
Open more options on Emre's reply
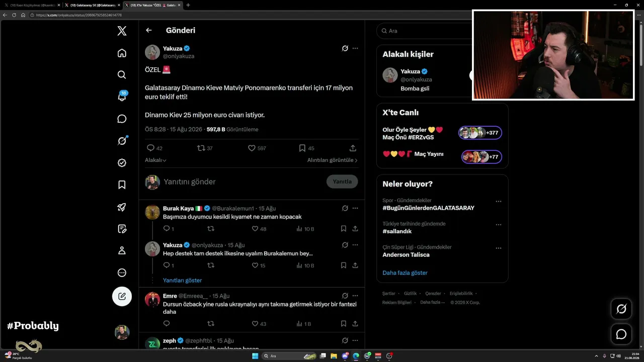click(x=355, y=296)
